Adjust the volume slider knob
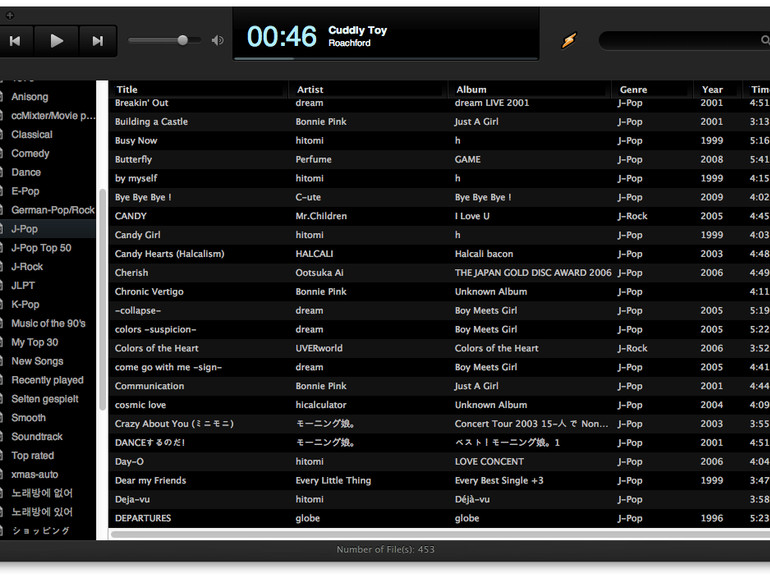770x578 pixels. coord(182,40)
